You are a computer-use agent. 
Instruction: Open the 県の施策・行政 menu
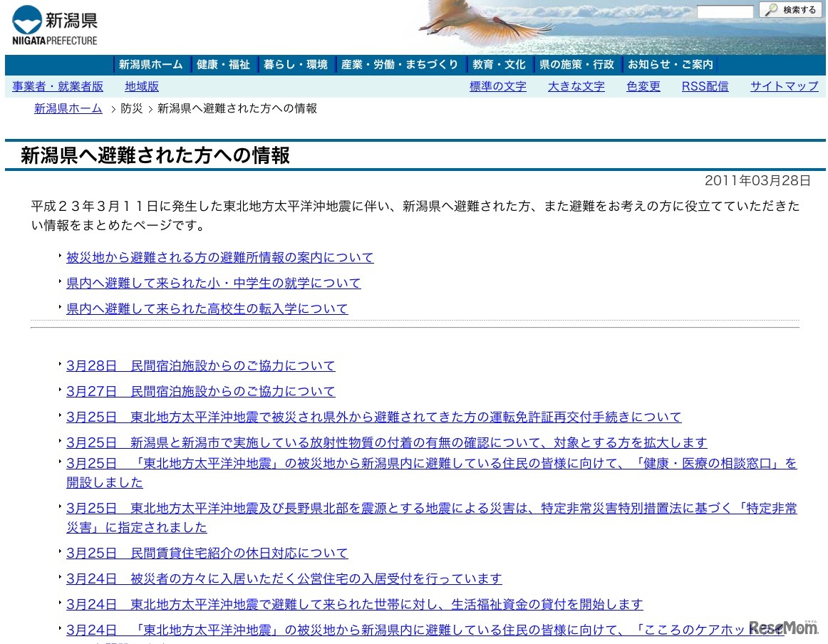click(x=576, y=64)
